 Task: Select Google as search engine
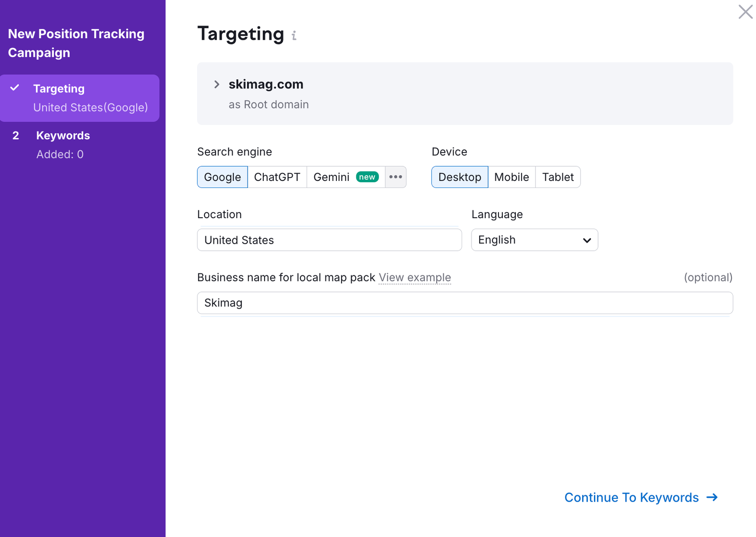[x=223, y=177]
